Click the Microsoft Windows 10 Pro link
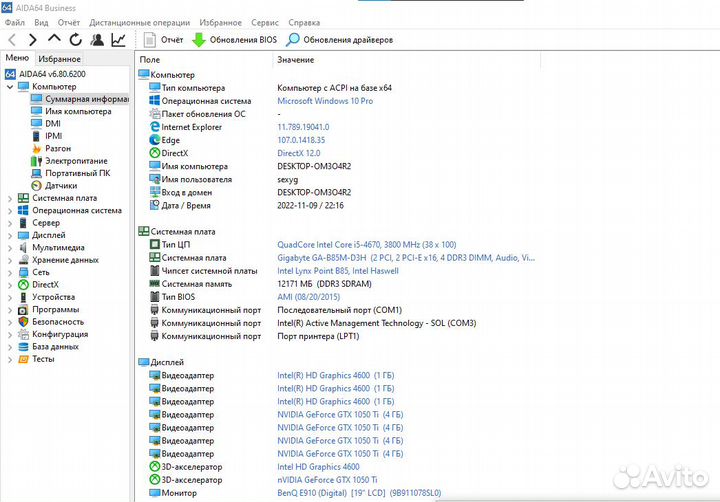This screenshot has width=720, height=502. tap(325, 101)
